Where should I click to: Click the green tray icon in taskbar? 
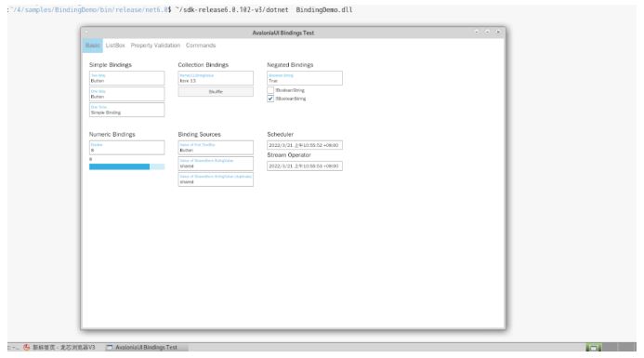coord(593,348)
